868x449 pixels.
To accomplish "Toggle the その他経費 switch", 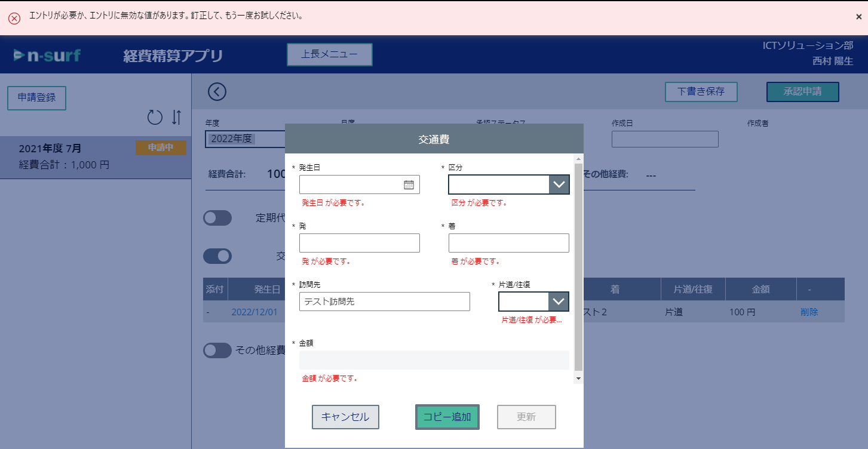I will [x=217, y=350].
